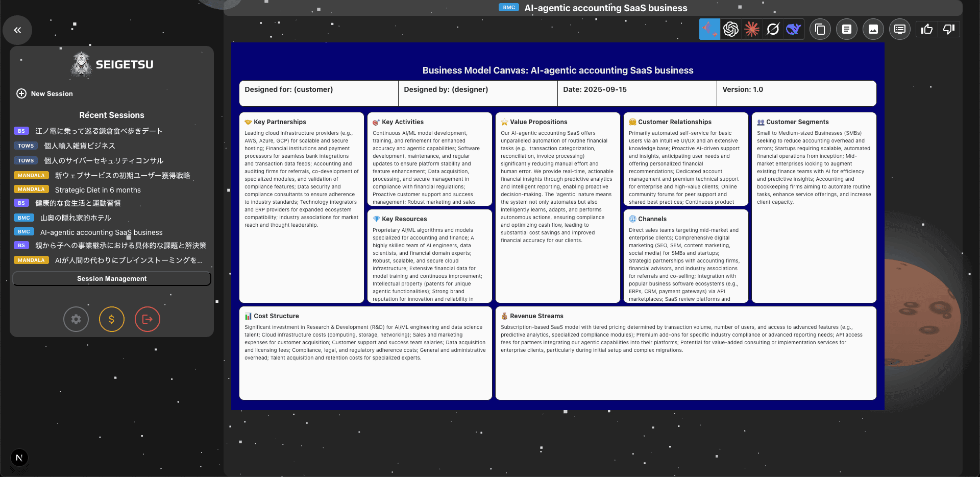Open the 個人輸入雑貨ビジネス TOWS session
The width and height of the screenshot is (980, 477).
(79, 146)
